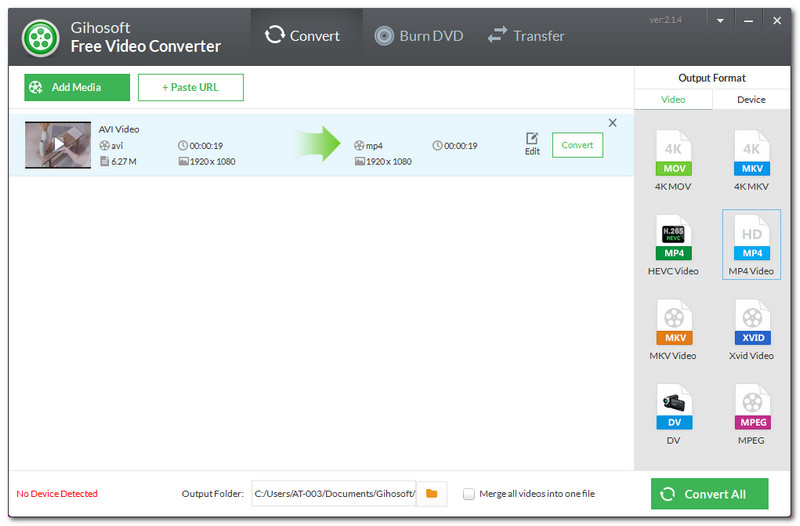Play the AVI video thumbnail preview
Viewport: 800px width, 526px height.
(58, 144)
